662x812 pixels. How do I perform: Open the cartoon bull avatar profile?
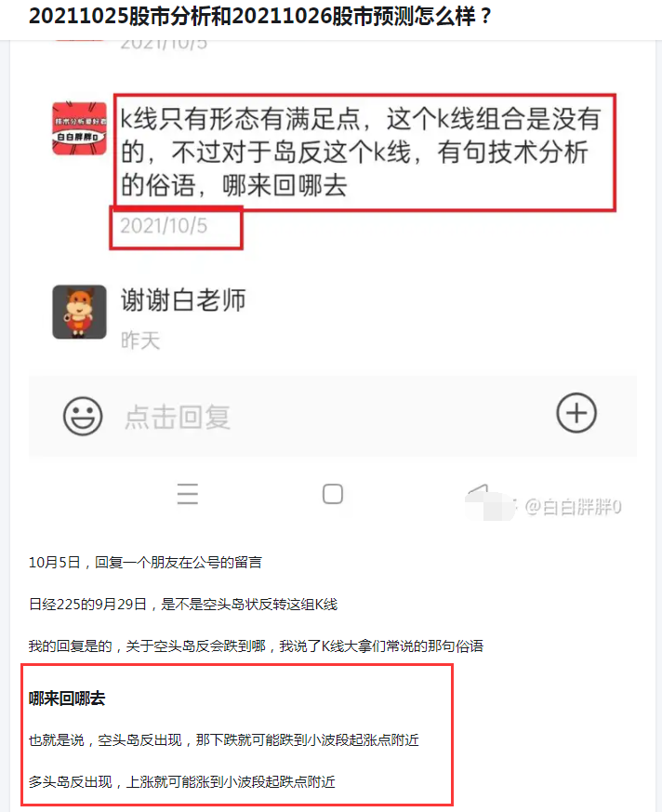click(79, 312)
